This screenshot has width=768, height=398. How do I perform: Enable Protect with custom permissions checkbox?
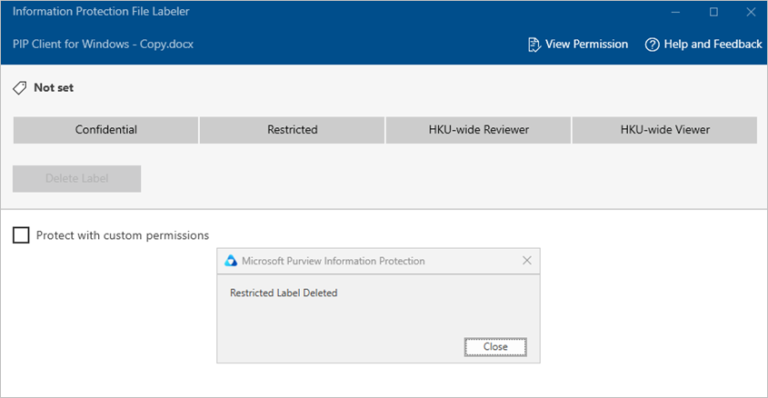[21, 235]
